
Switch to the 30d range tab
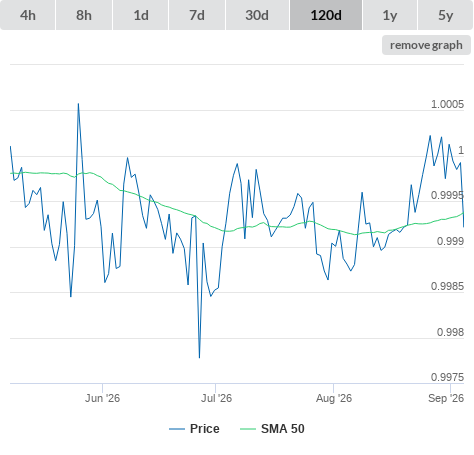pyautogui.click(x=257, y=15)
